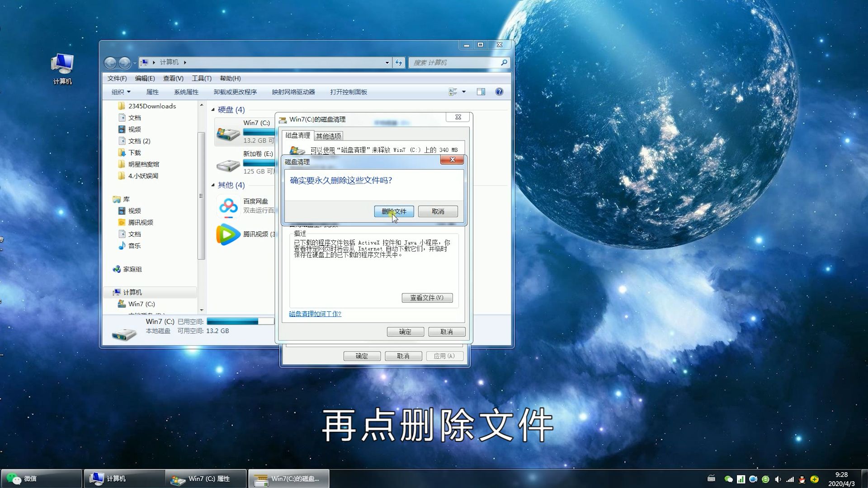Open the 文件(F) menu in Explorer
The width and height of the screenshot is (868, 488).
[x=117, y=78]
